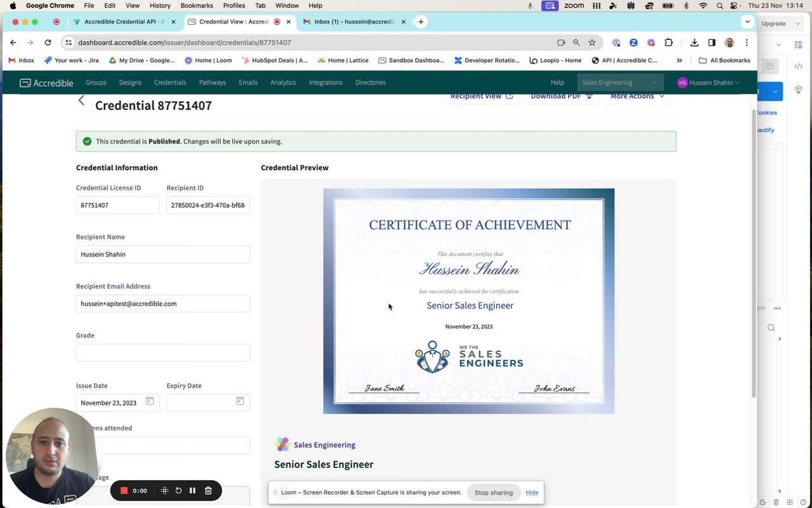Go back using the credential back arrow
812x508 pixels.
tap(81, 100)
